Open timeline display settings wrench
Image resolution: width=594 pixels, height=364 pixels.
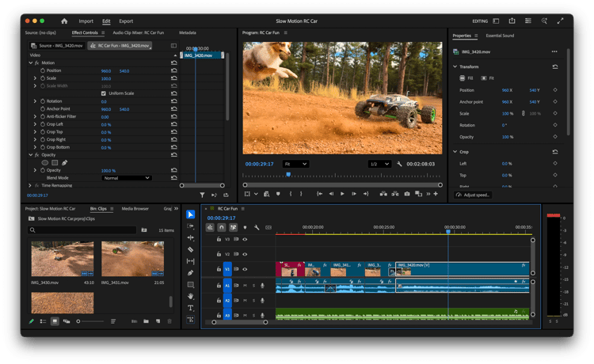click(257, 227)
